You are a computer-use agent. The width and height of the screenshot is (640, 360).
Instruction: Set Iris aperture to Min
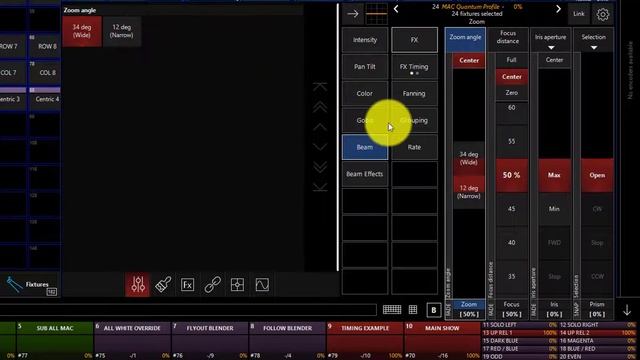click(x=554, y=209)
